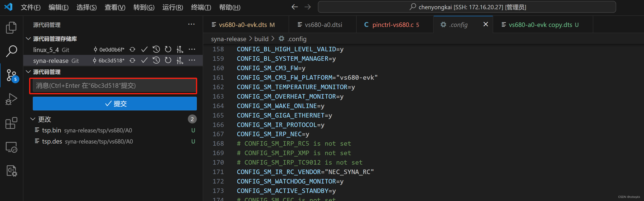The height and width of the screenshot is (201, 644).
Task: Click line CONFIG_SM_WATCHDOG_MONITOR=y
Action: [290, 181]
